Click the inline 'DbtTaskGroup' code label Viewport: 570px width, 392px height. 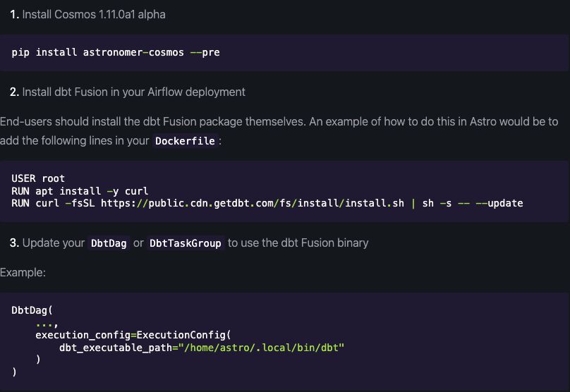pyautogui.click(x=186, y=243)
